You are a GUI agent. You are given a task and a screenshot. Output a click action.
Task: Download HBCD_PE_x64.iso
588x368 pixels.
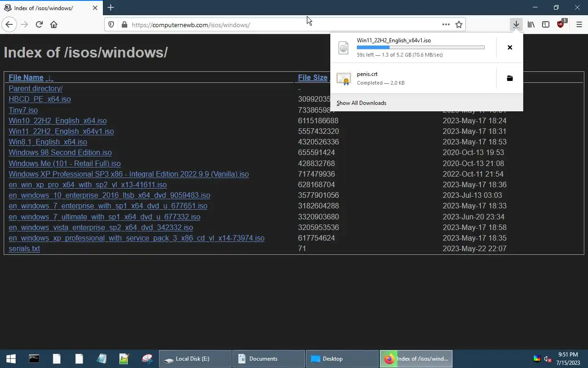click(40, 99)
